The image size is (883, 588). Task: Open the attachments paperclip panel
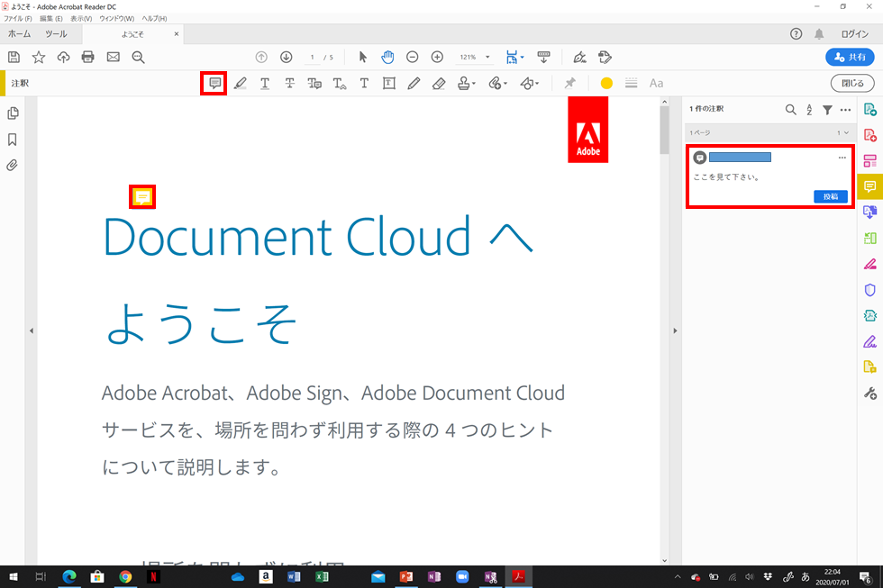point(13,165)
